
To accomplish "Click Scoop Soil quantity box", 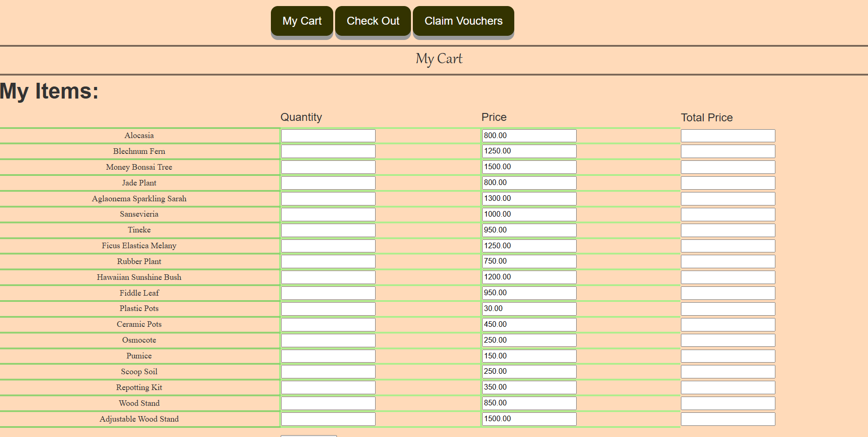I will point(328,371).
